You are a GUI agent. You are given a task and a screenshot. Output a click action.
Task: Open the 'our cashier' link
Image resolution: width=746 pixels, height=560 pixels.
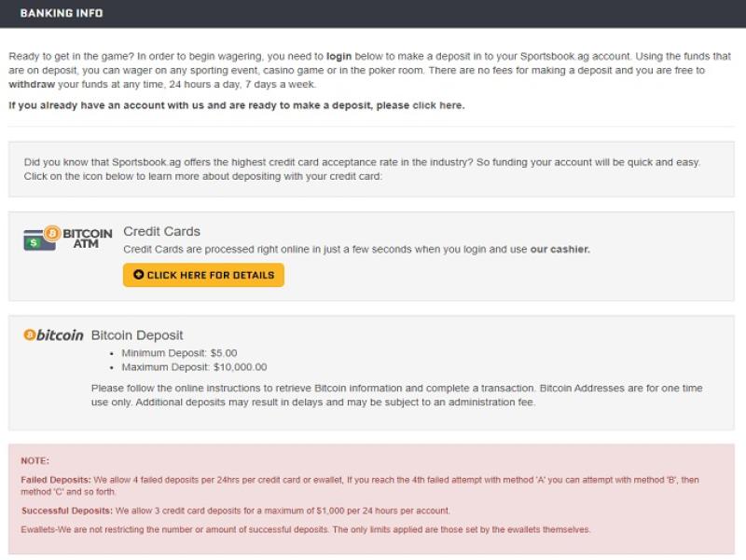(x=559, y=250)
